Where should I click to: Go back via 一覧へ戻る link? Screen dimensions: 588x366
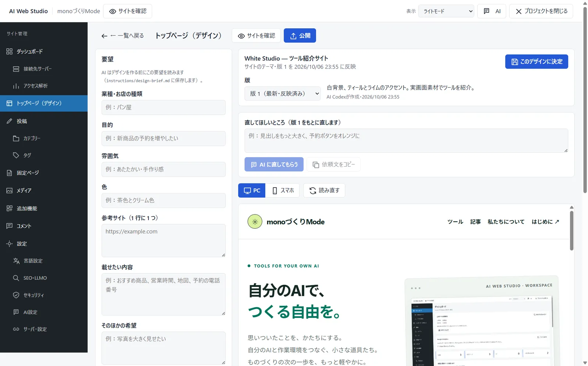tap(123, 36)
